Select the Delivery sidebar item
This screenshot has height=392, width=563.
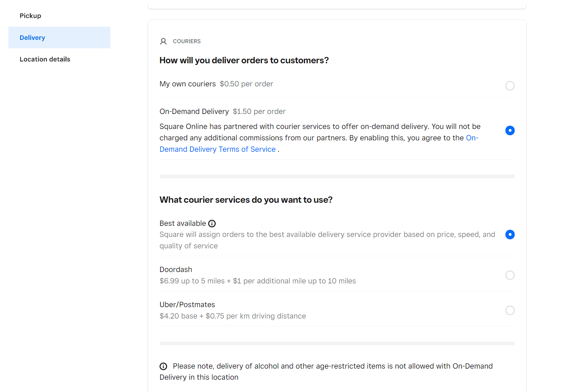(x=59, y=37)
